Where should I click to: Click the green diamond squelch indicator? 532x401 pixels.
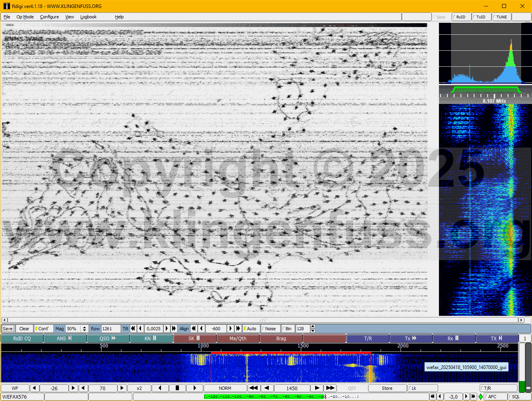pyautogui.click(x=480, y=397)
